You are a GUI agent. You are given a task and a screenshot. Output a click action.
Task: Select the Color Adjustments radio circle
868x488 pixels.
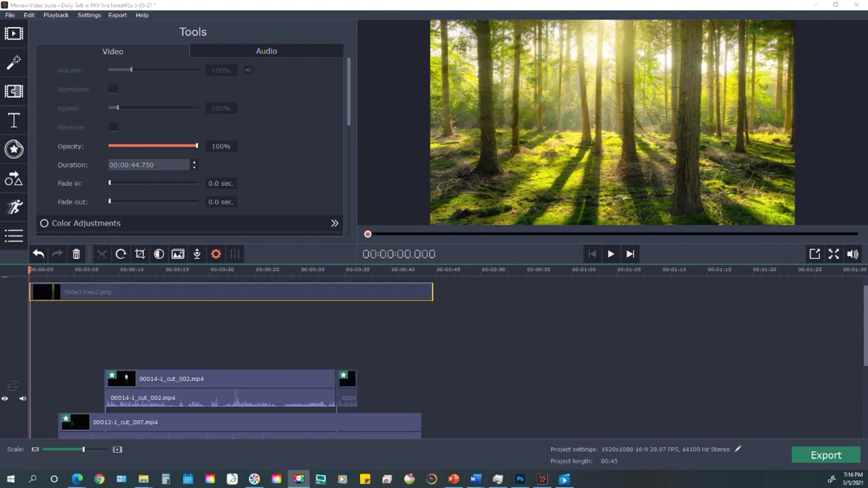pos(44,223)
